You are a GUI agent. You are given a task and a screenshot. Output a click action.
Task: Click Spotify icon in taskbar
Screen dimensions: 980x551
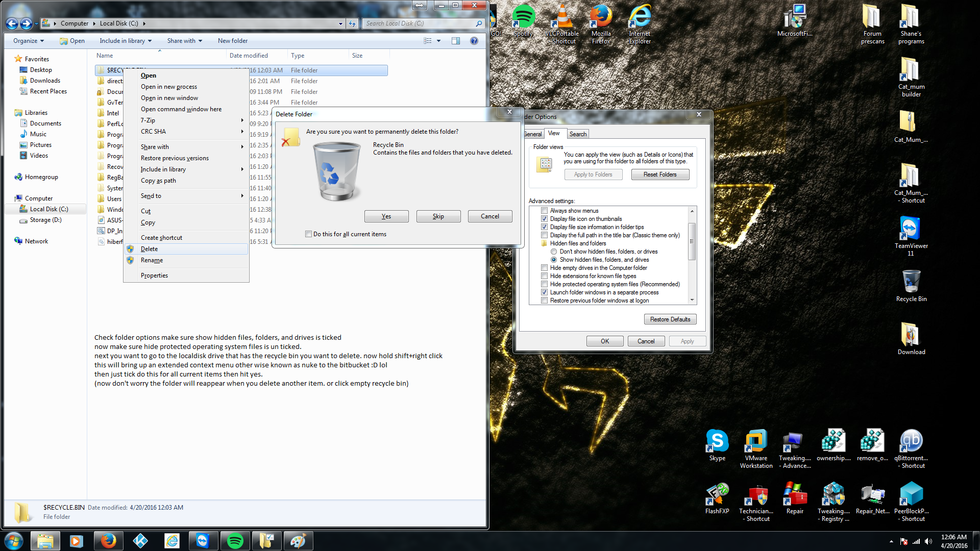point(235,541)
